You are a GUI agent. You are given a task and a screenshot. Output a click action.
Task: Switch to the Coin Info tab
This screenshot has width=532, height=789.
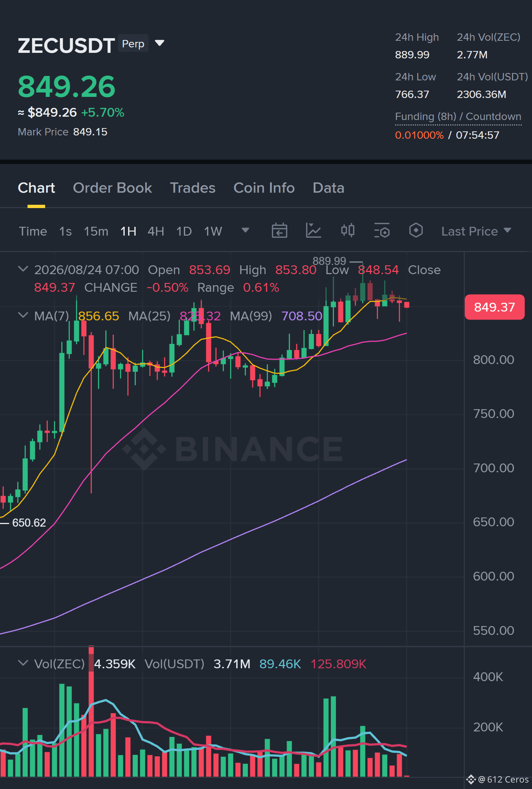(264, 188)
